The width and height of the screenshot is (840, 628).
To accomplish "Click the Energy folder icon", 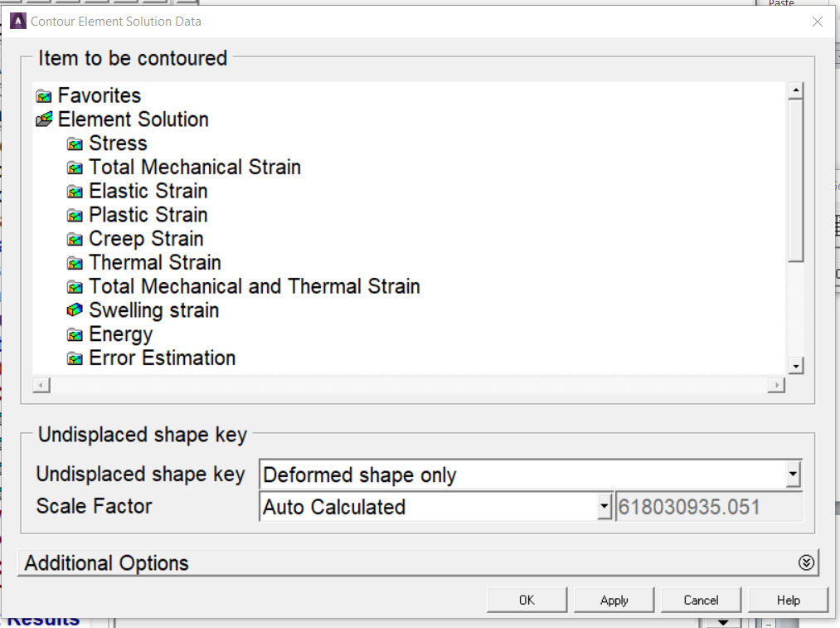I will click(x=75, y=335).
